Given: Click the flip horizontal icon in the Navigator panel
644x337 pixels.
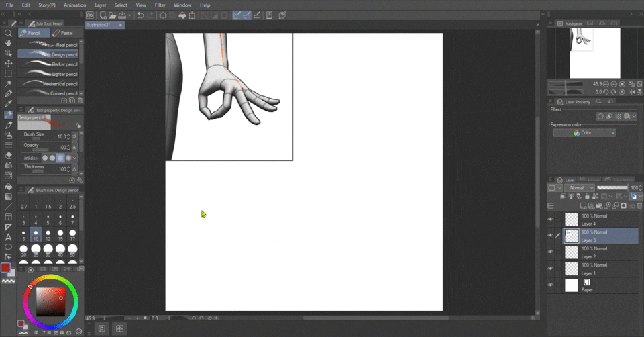Looking at the screenshot, I should point(632,92).
